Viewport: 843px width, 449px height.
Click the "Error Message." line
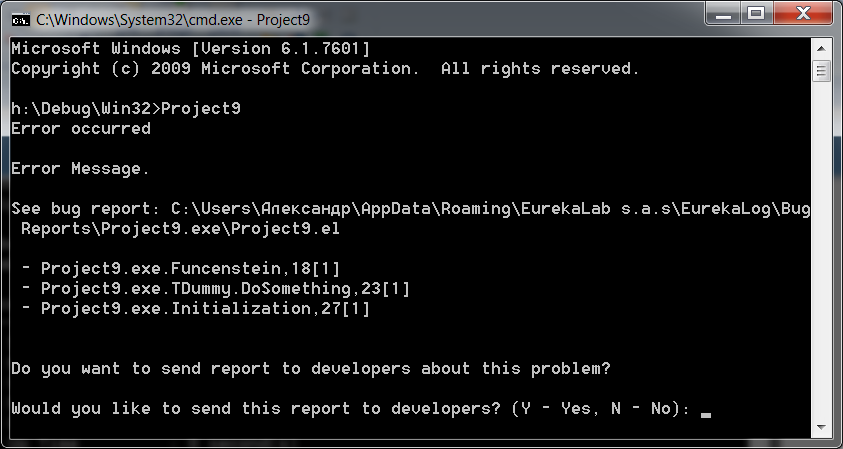point(80,169)
